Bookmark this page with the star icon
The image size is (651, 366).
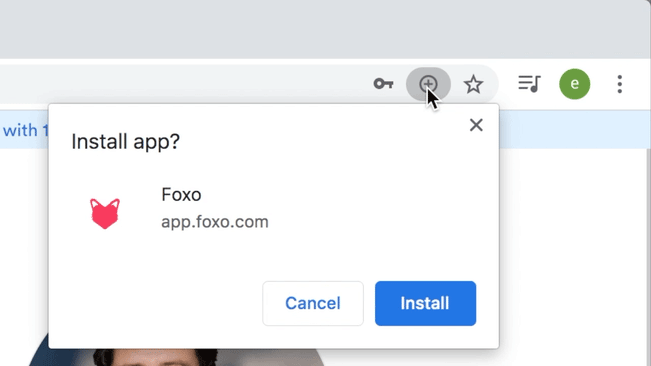473,84
